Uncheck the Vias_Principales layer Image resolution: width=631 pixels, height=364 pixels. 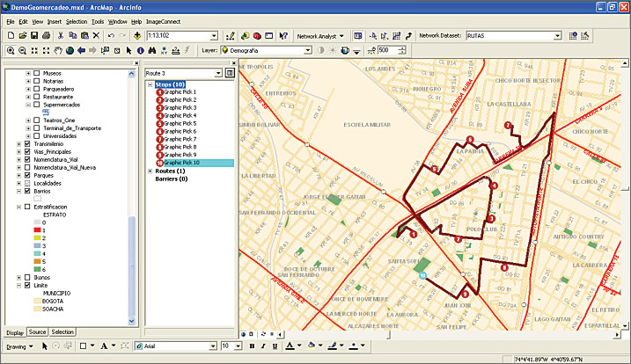point(27,151)
